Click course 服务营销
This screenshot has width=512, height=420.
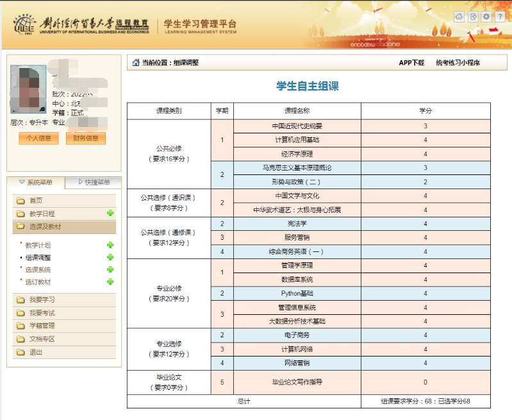point(297,238)
